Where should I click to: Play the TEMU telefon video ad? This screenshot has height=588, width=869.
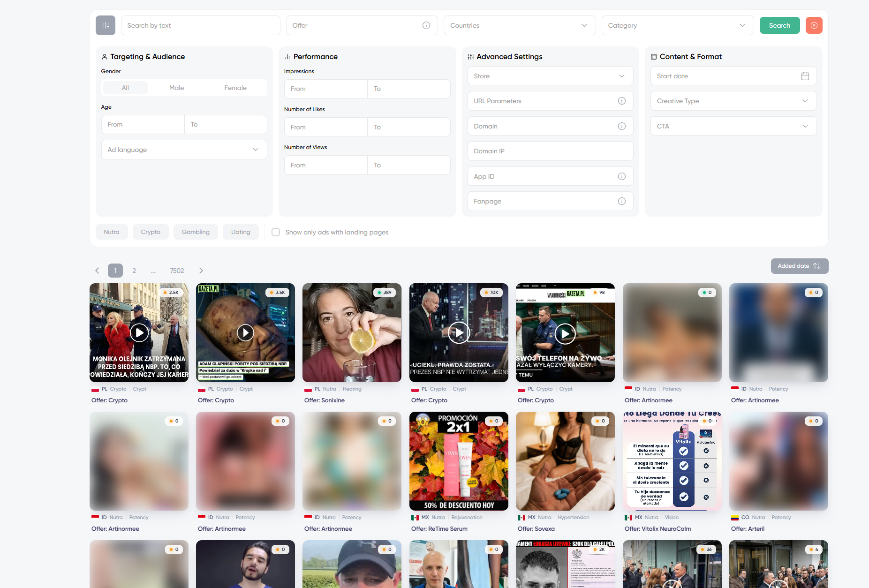pos(565,333)
